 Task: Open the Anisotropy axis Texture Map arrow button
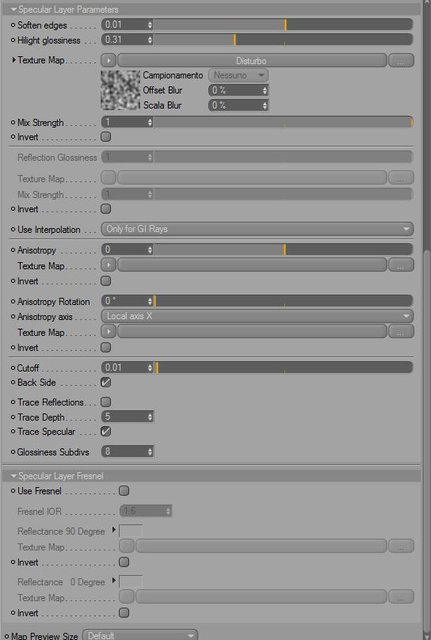click(x=109, y=331)
